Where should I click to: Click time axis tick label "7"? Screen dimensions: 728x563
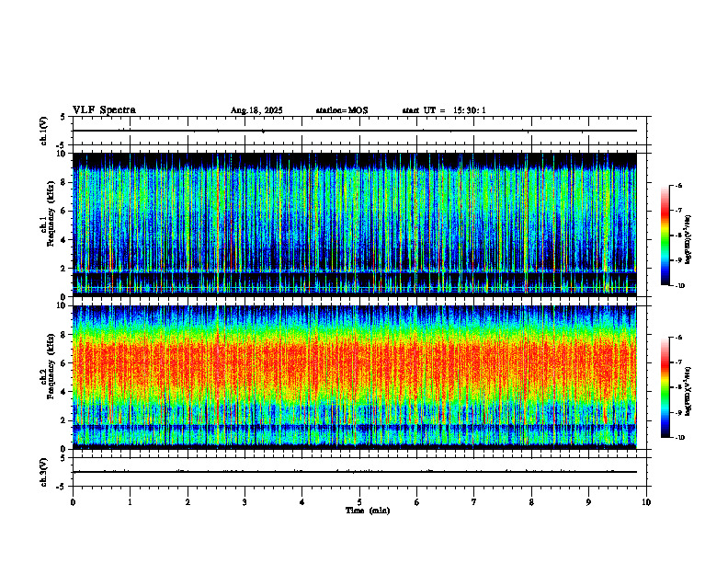[x=474, y=502]
